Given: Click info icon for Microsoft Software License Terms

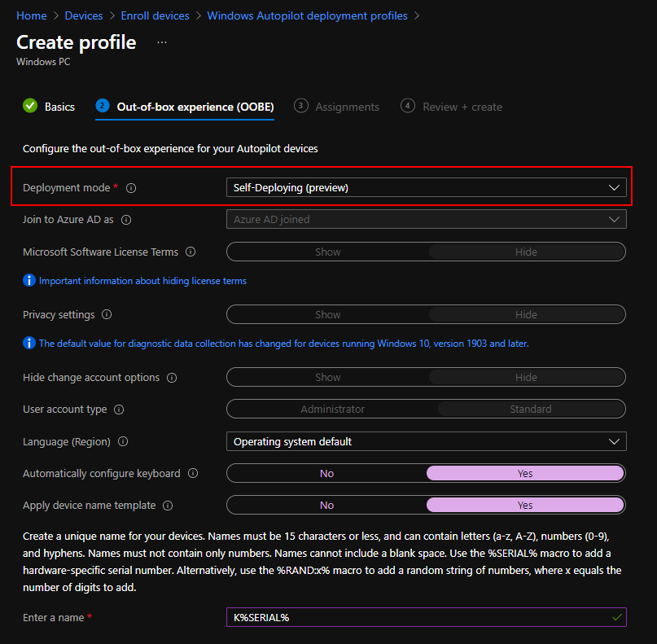Looking at the screenshot, I should point(191,252).
